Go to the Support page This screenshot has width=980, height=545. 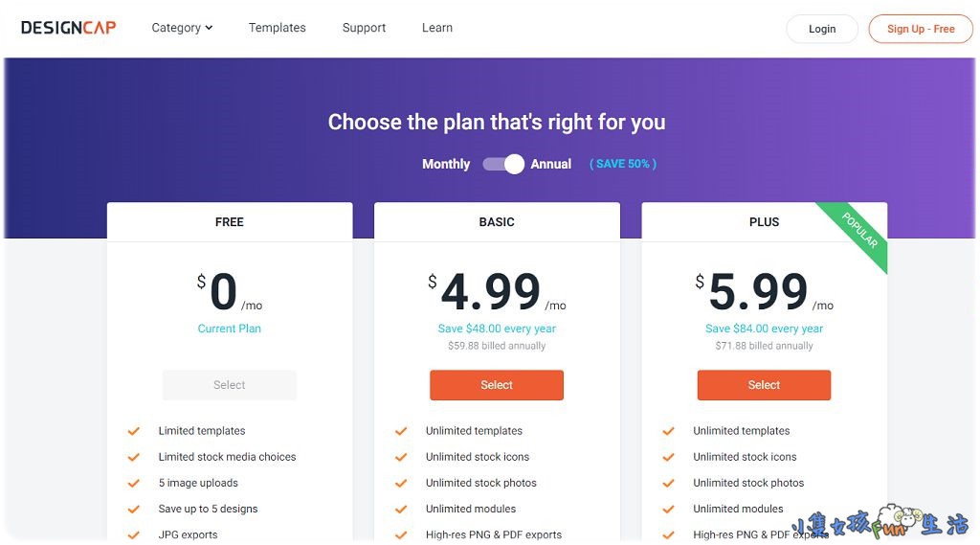click(365, 28)
